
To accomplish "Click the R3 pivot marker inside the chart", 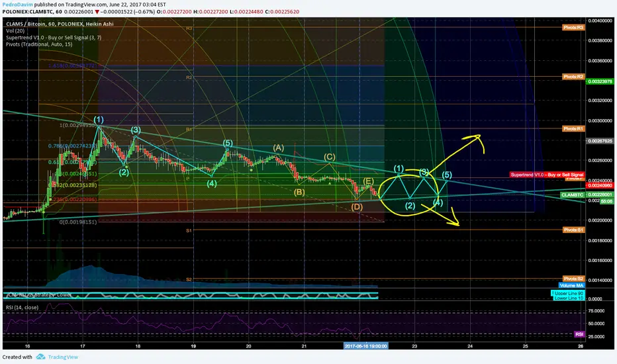I will click(189, 28).
